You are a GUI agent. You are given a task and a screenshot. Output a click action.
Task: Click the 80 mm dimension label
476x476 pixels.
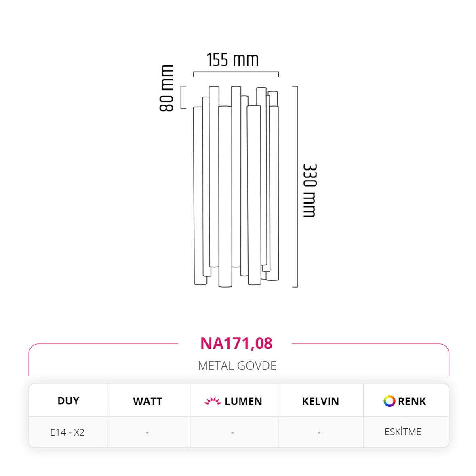click(x=167, y=88)
